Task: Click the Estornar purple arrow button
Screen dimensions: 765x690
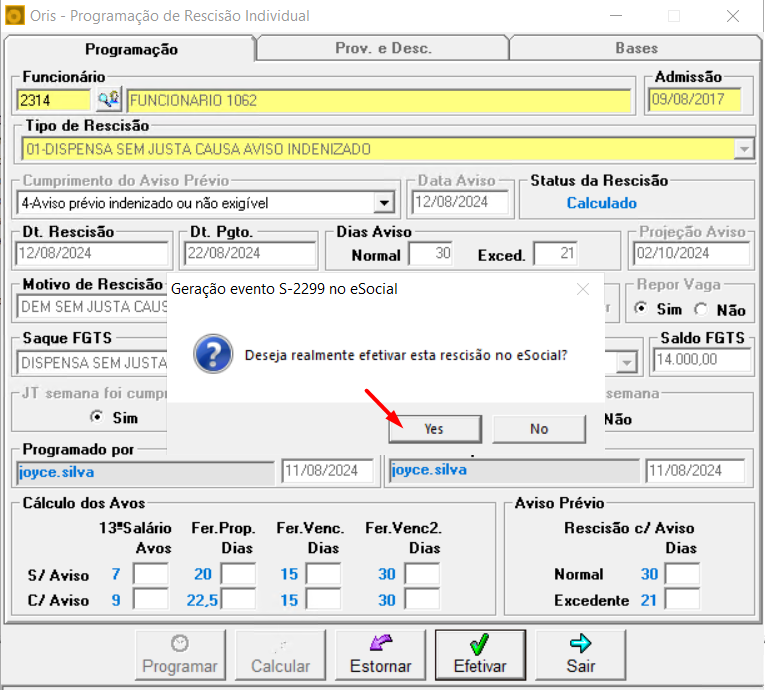Action: [380, 654]
